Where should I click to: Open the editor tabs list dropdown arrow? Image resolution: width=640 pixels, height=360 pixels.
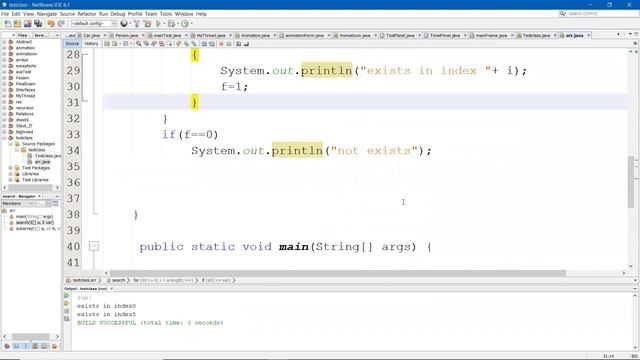click(x=630, y=34)
